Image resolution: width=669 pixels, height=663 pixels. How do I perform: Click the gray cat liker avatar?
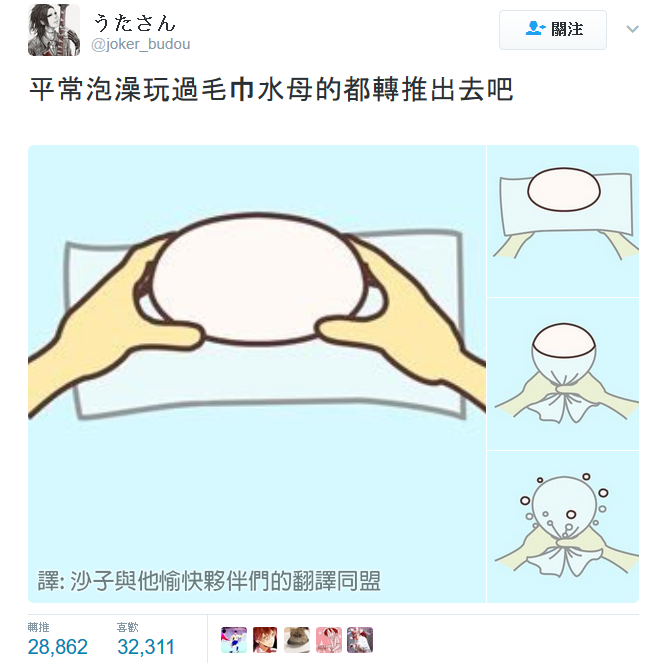click(x=297, y=640)
